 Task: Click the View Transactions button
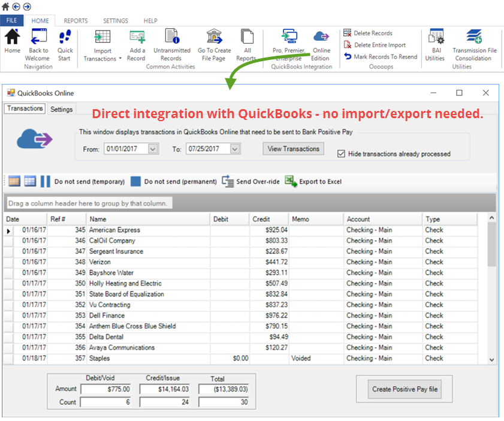[x=293, y=149]
